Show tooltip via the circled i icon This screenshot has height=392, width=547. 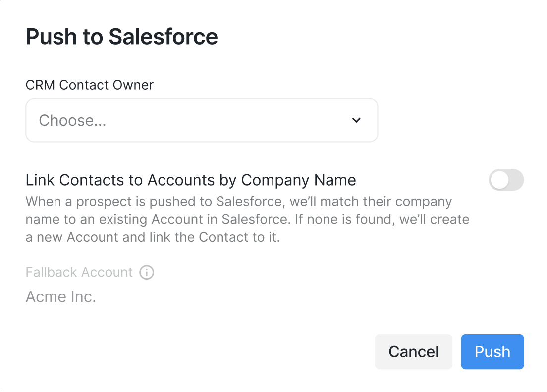147,272
